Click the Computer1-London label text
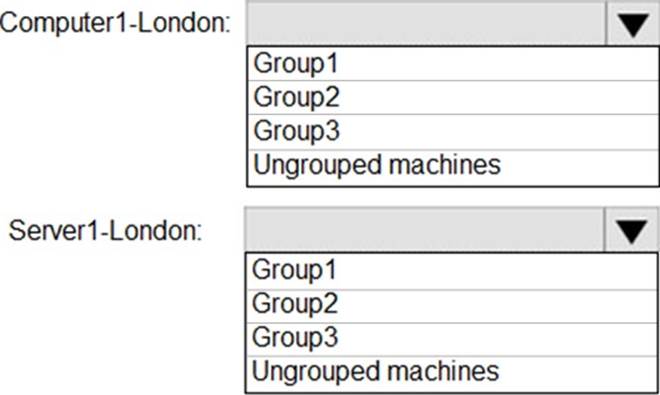The height and width of the screenshot is (395, 660). pos(115,23)
